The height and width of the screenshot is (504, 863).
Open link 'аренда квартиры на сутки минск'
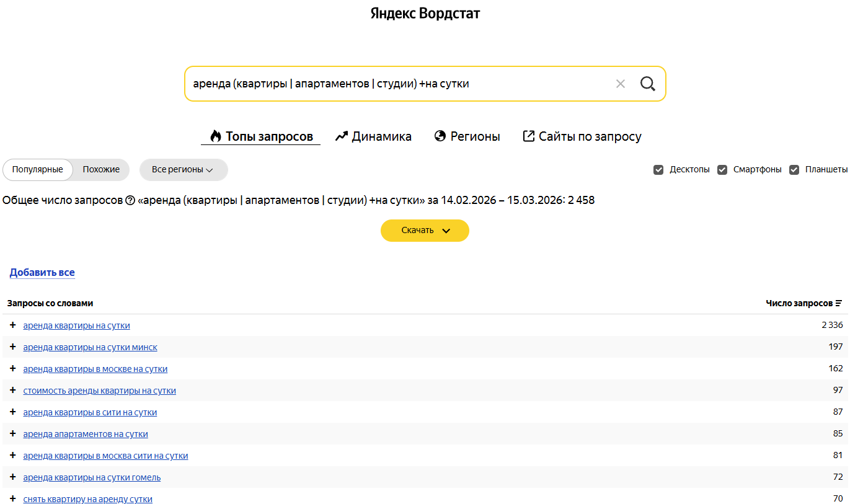(x=91, y=347)
